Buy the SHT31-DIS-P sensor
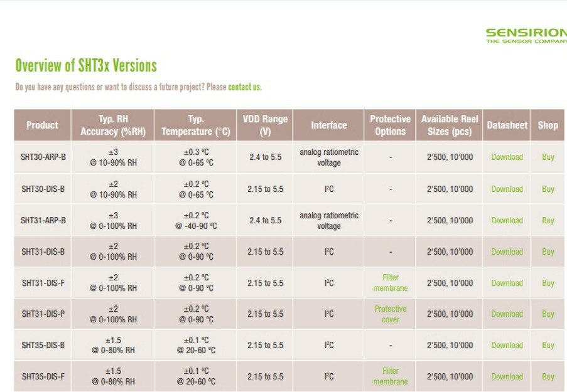Screen dimensions: 567x392 pos(548,314)
